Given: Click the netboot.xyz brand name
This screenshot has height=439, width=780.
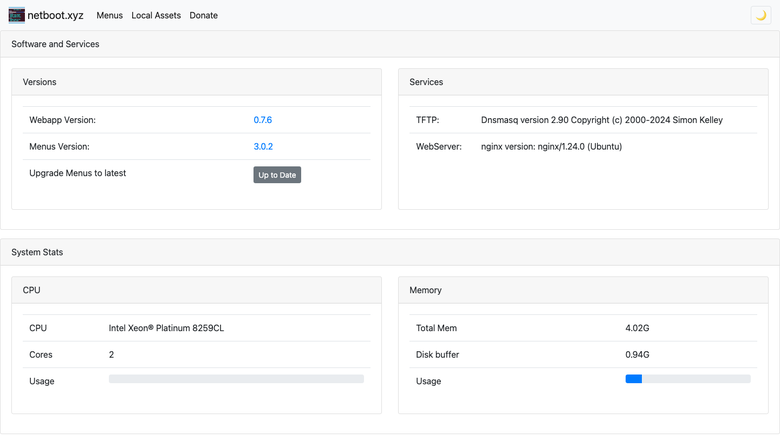Looking at the screenshot, I should point(55,15).
